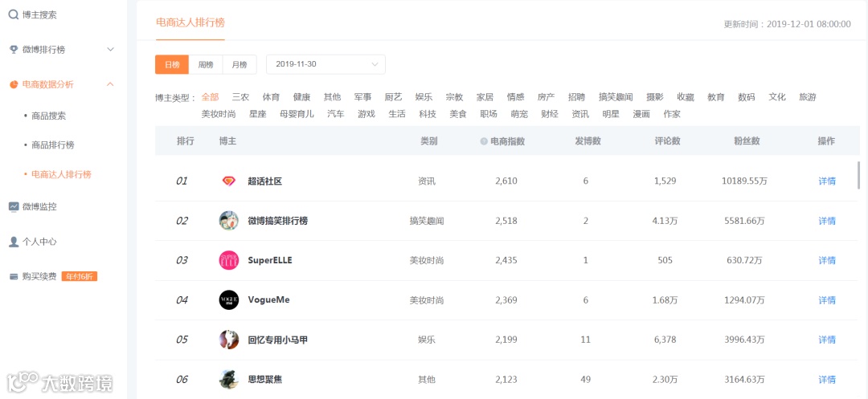
Task: View 详情 for 思想聚焦
Action: (x=827, y=380)
